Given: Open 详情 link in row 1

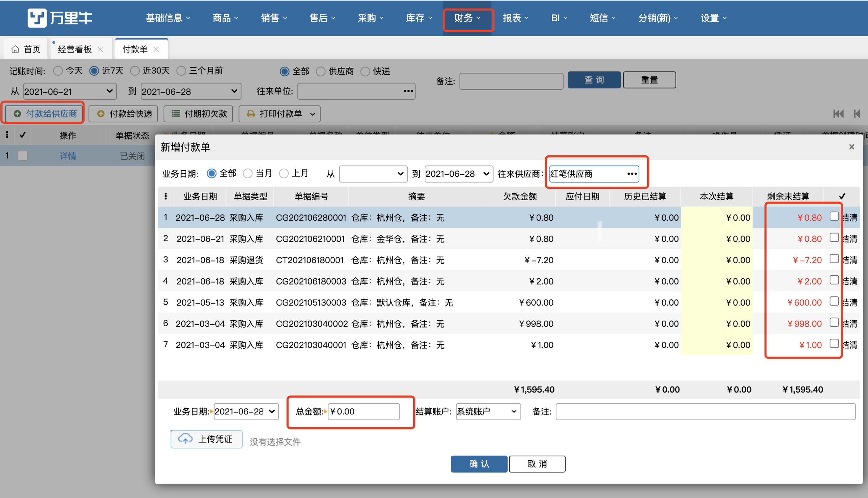Looking at the screenshot, I should tap(68, 156).
